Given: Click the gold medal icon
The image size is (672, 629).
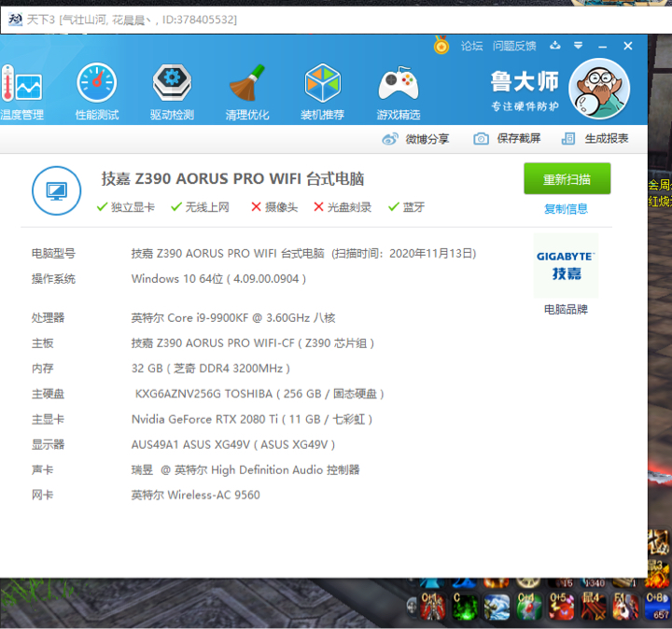Looking at the screenshot, I should pos(441,45).
